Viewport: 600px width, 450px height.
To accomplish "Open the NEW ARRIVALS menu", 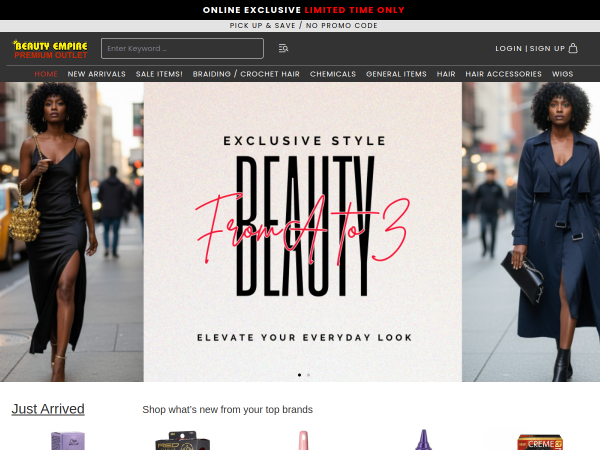I will point(96,74).
